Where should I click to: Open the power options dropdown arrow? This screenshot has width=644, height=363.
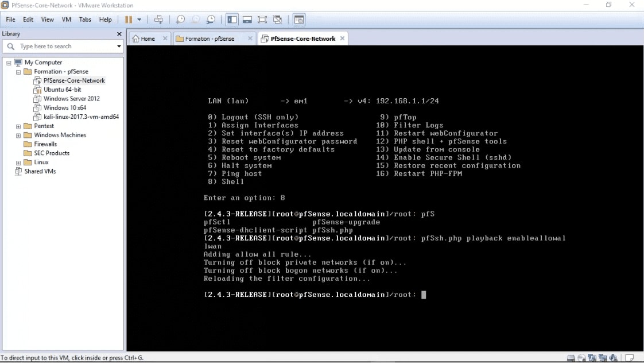[139, 20]
